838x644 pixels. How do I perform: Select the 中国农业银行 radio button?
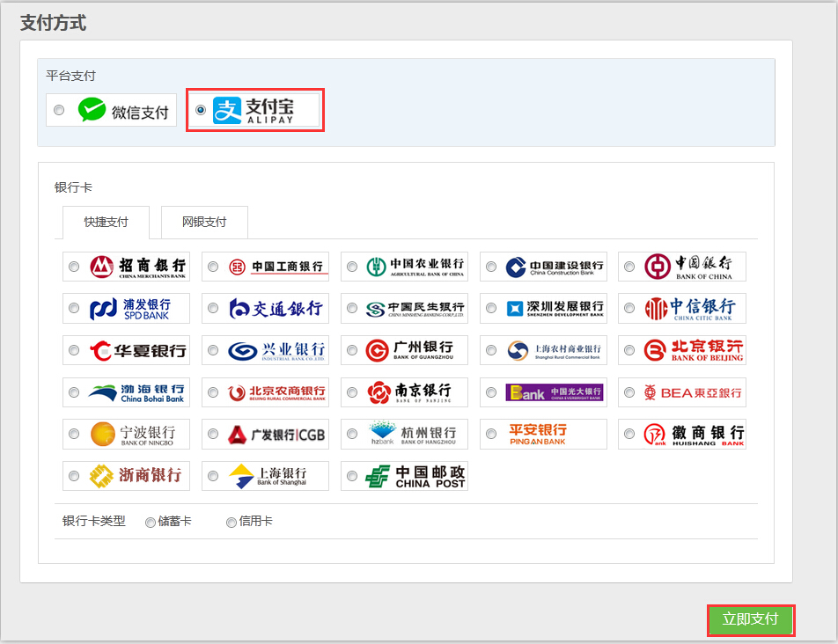pyautogui.click(x=352, y=267)
